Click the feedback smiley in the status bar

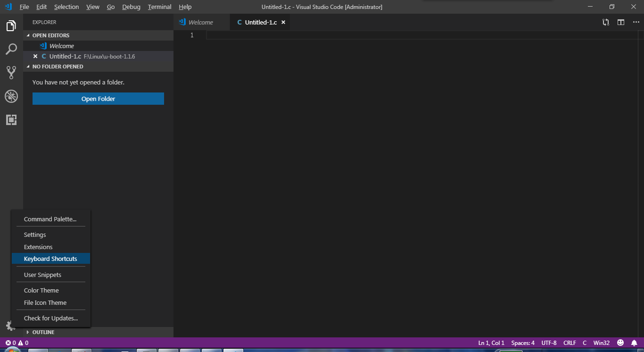coord(620,343)
